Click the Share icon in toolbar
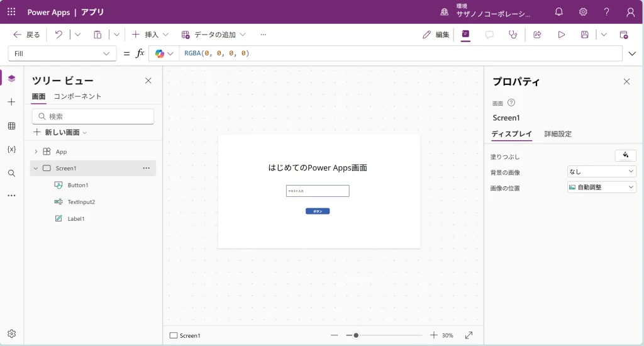The image size is (644, 346). click(x=537, y=35)
